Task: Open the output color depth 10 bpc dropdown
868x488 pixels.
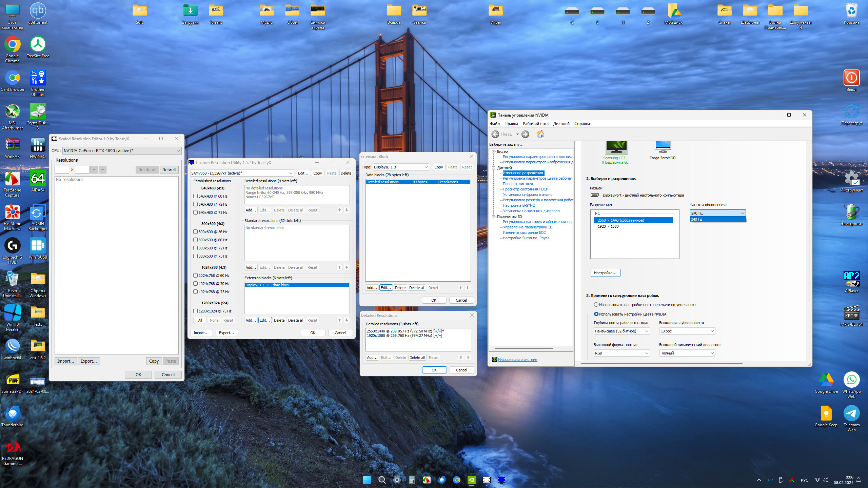Action: pyautogui.click(x=687, y=331)
